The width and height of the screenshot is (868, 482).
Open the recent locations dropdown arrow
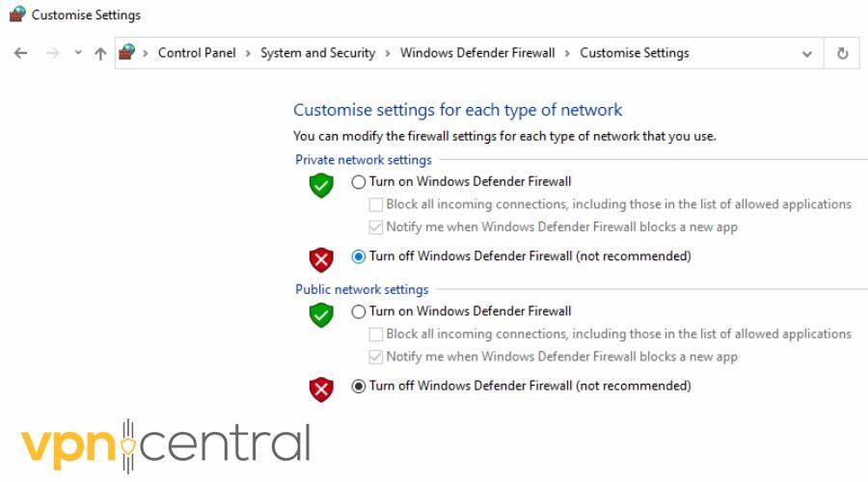[x=78, y=54]
